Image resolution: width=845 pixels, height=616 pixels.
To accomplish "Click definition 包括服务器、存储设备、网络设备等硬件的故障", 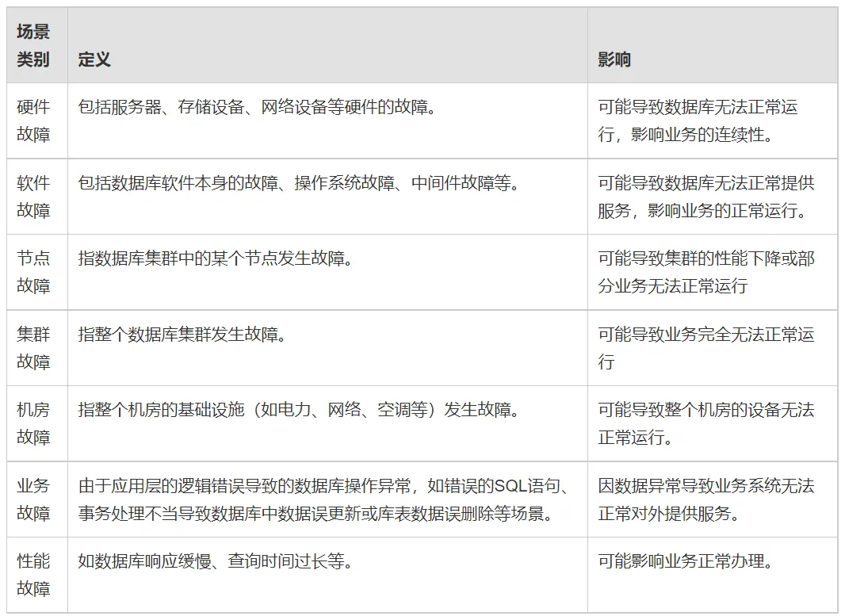I will [257, 107].
